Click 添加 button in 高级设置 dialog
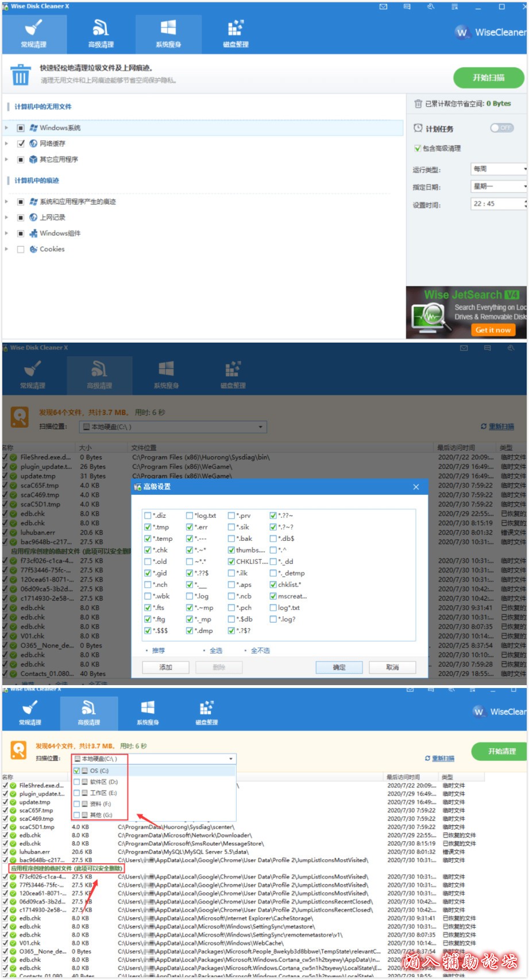529x980 pixels. [x=166, y=667]
